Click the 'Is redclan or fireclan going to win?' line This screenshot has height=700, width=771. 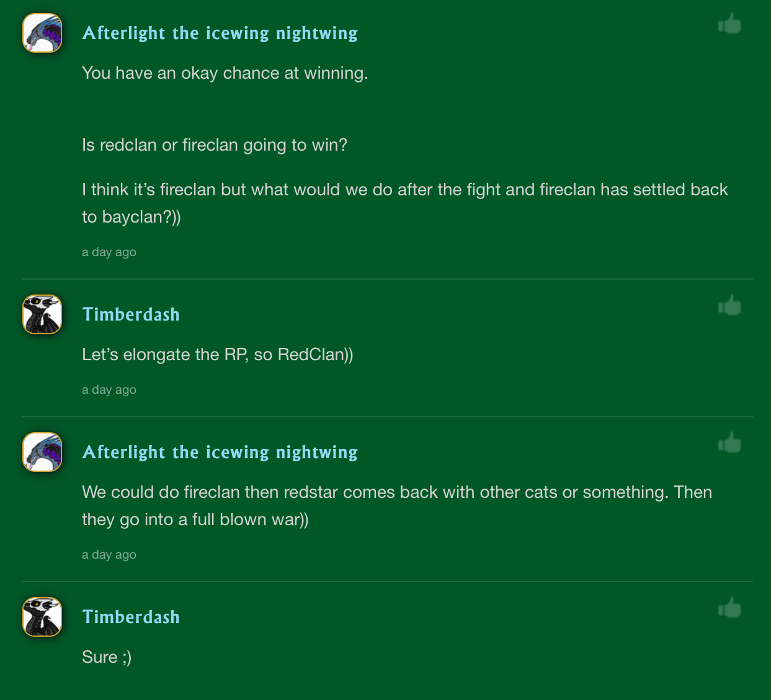point(214,145)
